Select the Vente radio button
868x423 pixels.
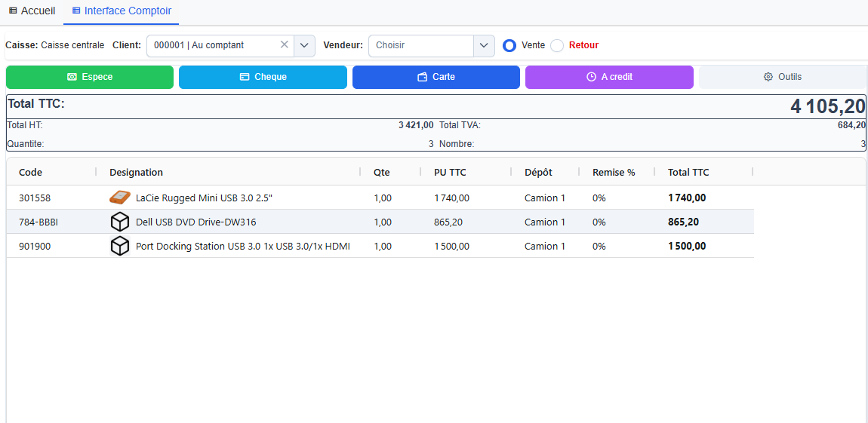click(509, 45)
